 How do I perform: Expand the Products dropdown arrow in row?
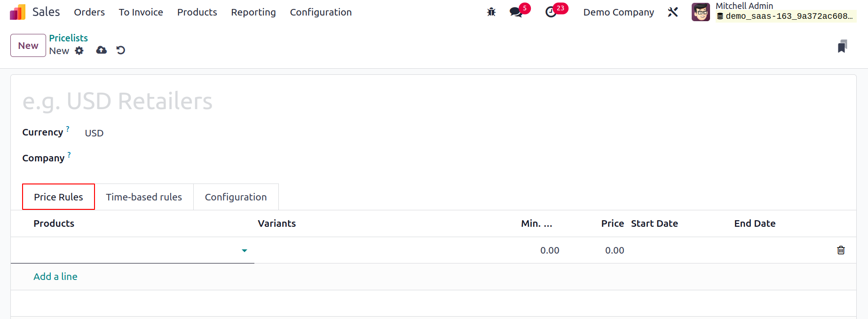[245, 250]
